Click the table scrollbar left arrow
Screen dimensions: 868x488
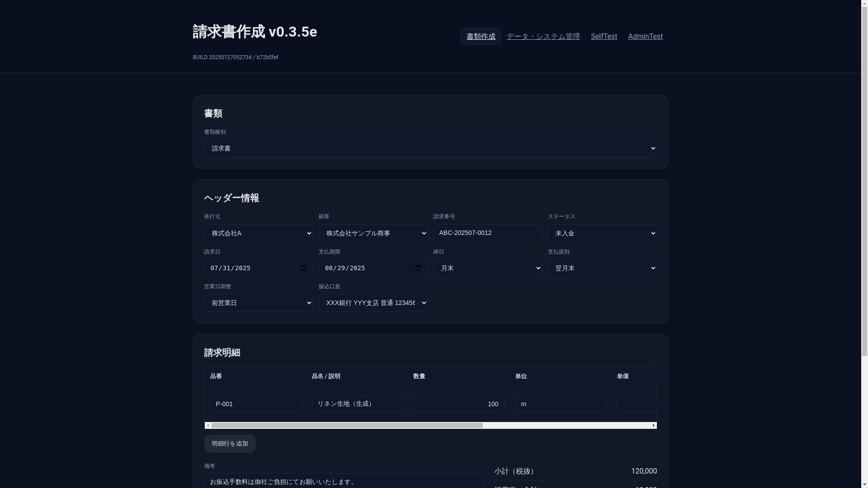coord(208,426)
